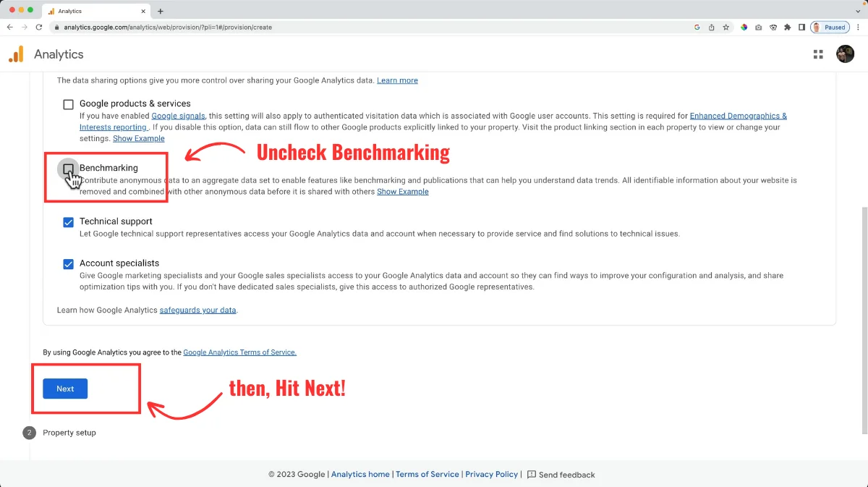
Task: Open Chrome's three-dot browser menu
Action: 858,27
